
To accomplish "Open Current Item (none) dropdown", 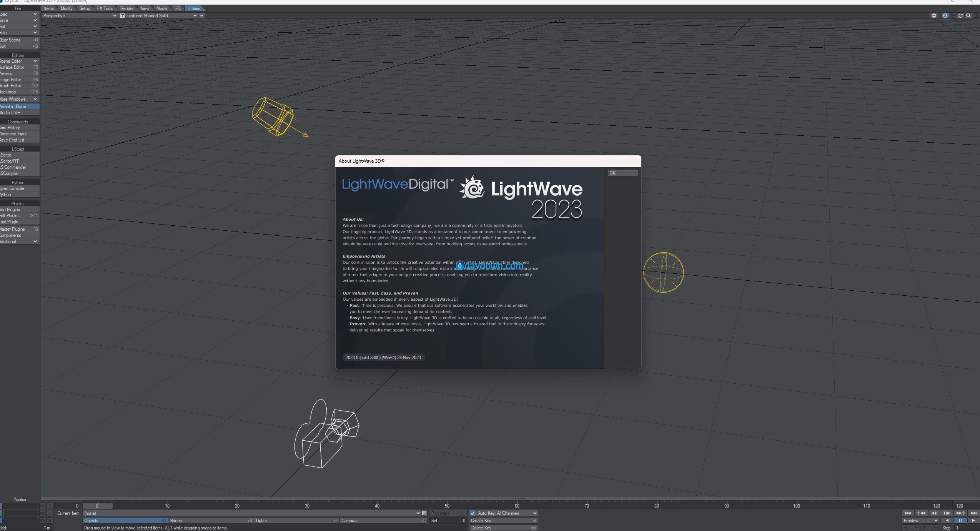I will 251,513.
